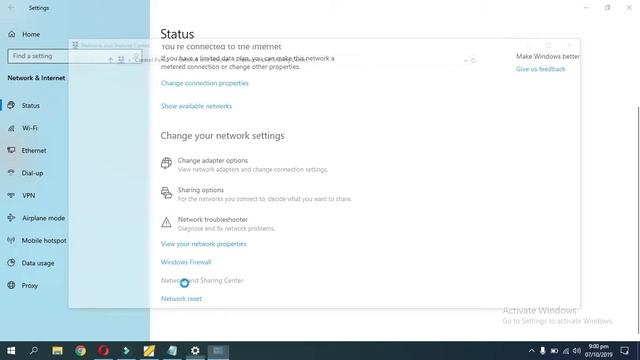The height and width of the screenshot is (360, 640).
Task: Open Sharing options
Action: click(200, 190)
